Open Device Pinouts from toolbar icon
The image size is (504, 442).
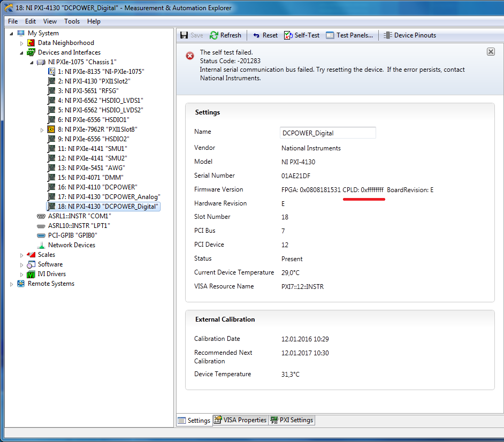388,35
